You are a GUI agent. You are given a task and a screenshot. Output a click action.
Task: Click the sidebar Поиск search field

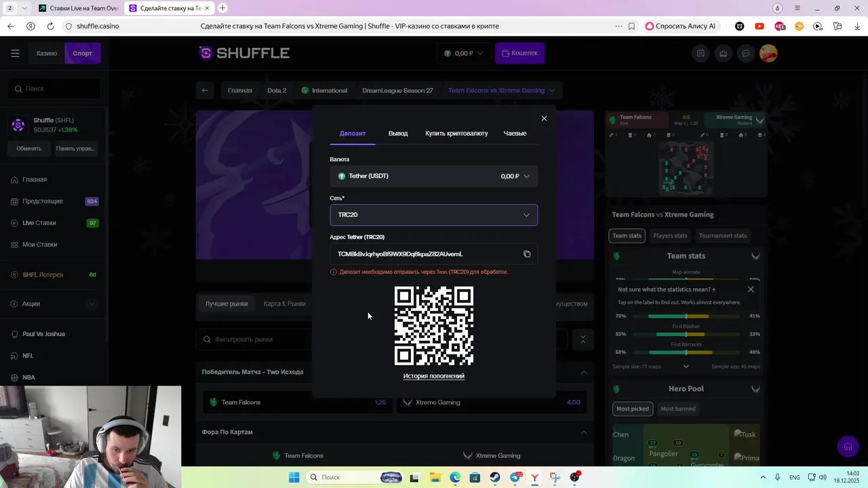[55, 89]
